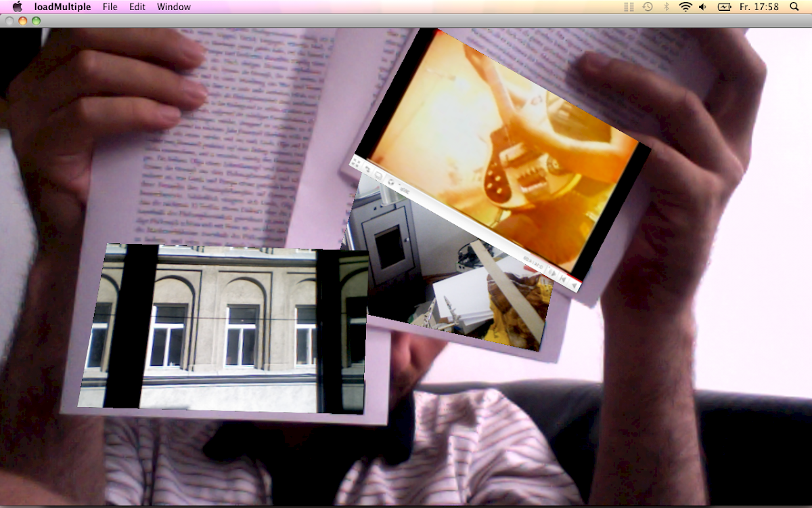Open the battery status menu
Image resolution: width=812 pixels, height=508 pixels.
(724, 7)
